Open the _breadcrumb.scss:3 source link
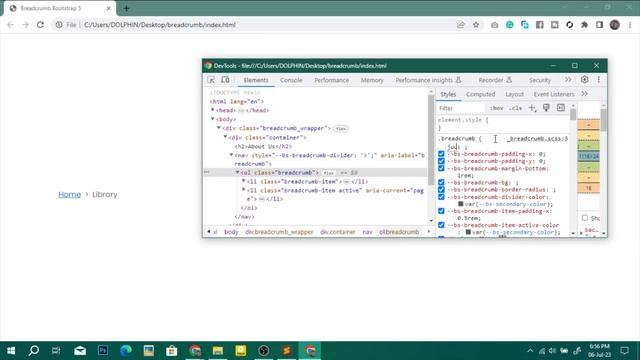 [x=537, y=139]
